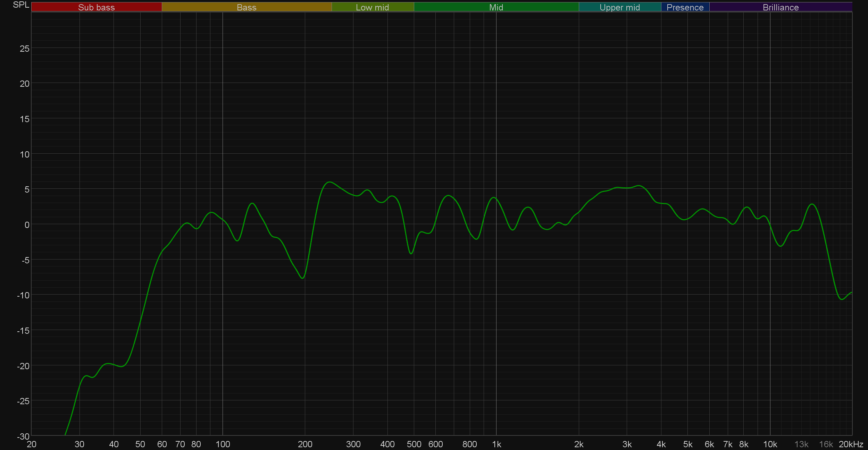Click the red Sub bass band
The width and height of the screenshot is (868, 450).
point(96,7)
